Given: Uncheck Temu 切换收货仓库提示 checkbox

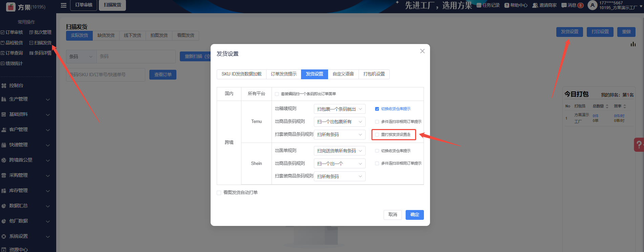Looking at the screenshot, I should point(377,109).
